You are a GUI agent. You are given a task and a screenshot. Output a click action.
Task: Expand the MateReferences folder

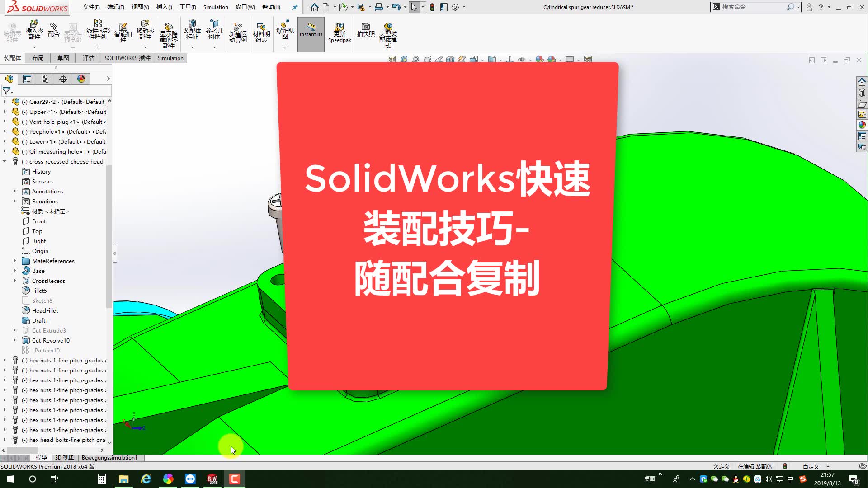(x=15, y=261)
